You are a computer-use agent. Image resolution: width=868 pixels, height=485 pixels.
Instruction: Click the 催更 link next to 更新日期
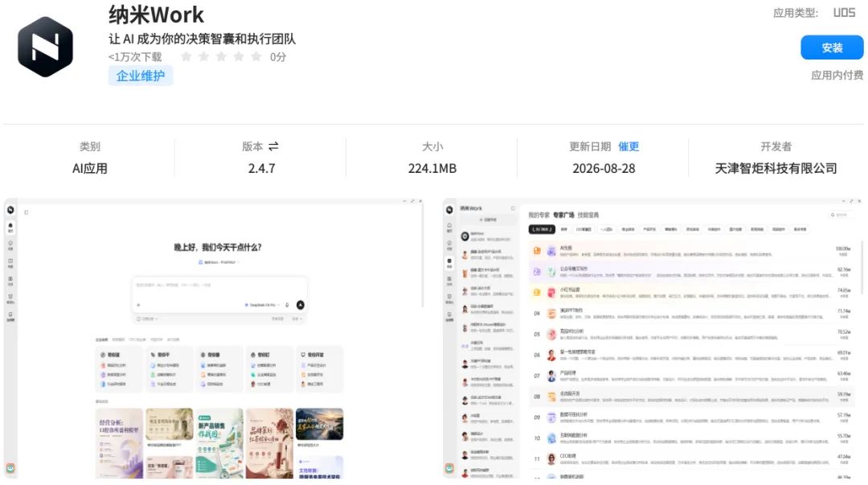tap(628, 146)
